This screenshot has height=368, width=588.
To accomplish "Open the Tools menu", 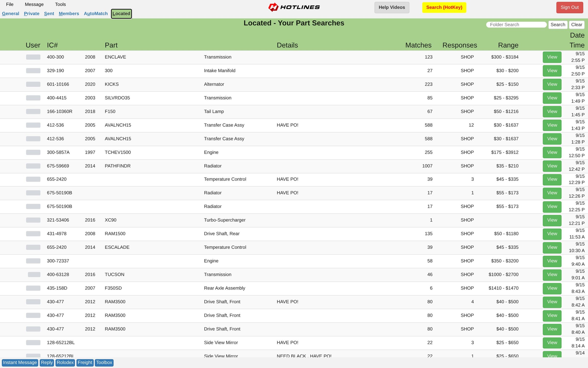I will [x=60, y=4].
